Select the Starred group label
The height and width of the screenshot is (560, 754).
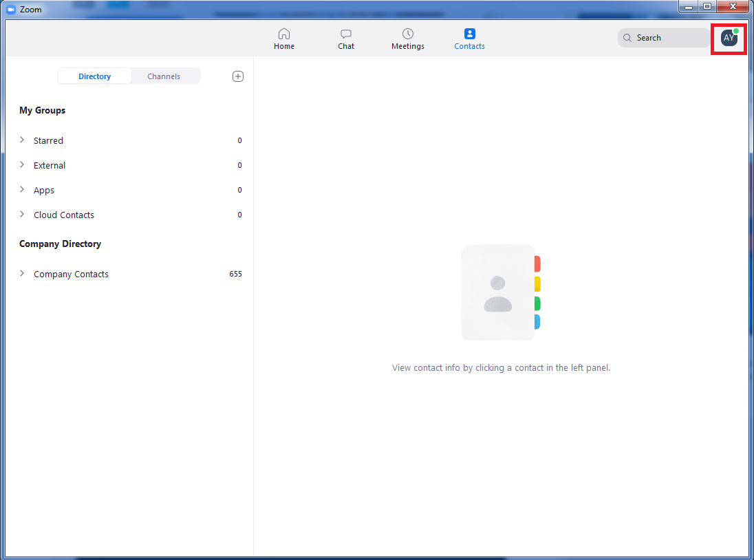coord(49,140)
